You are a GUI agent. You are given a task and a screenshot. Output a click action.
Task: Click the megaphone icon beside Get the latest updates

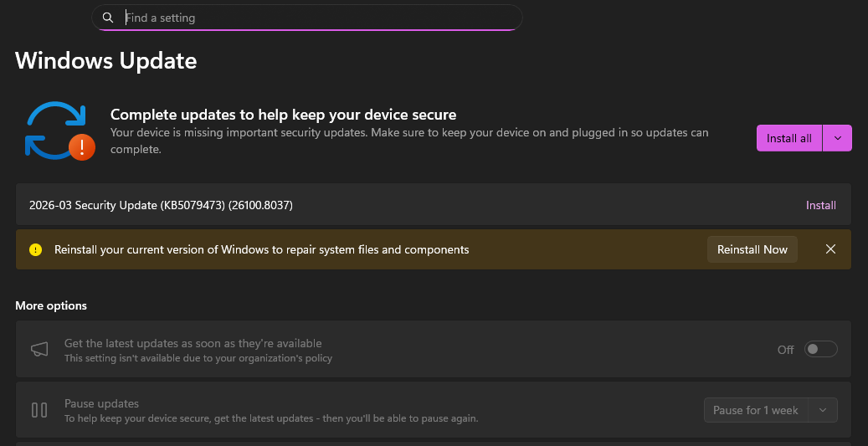39,350
